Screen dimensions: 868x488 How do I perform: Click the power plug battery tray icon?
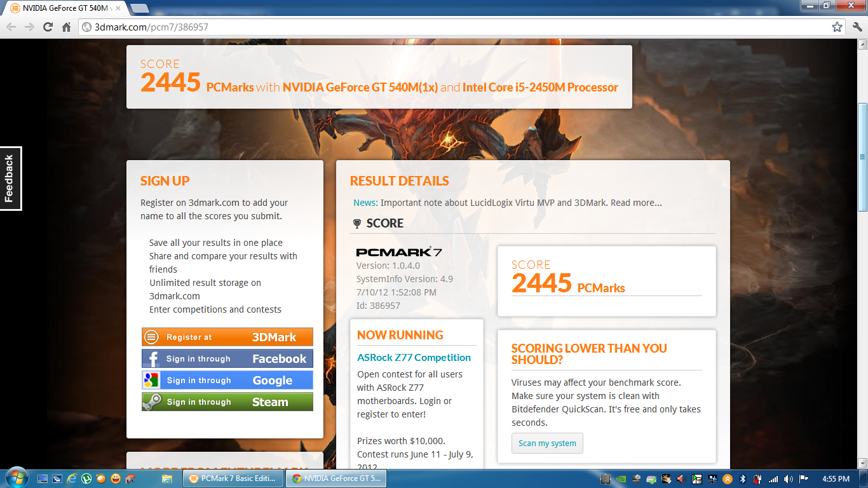click(757, 479)
